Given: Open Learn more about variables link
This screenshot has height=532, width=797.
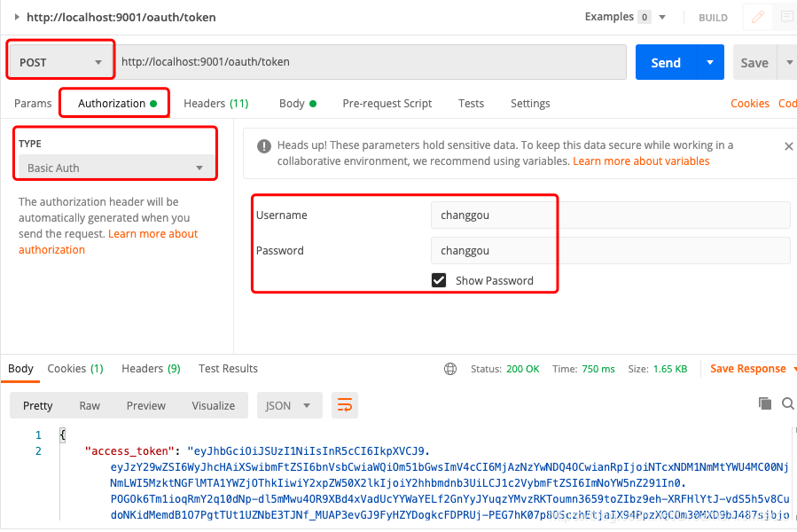Looking at the screenshot, I should click(x=641, y=161).
